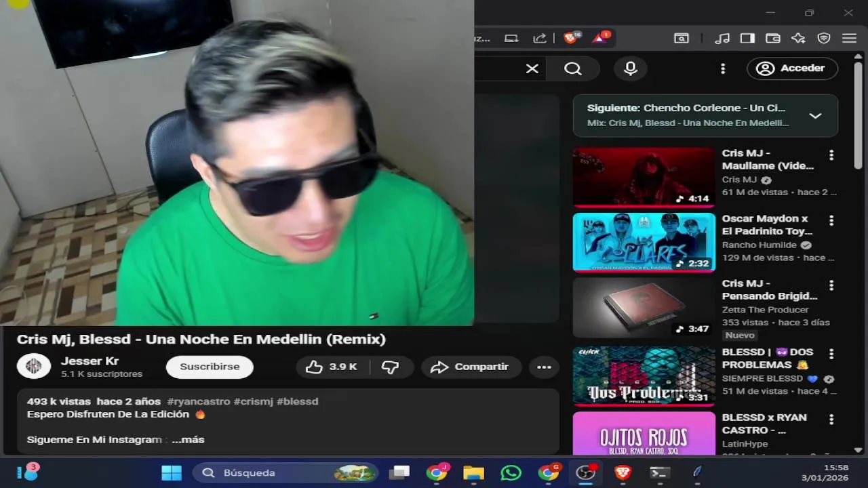Open the Brave tab search icon
This screenshot has width=868, height=488.
click(x=682, y=39)
